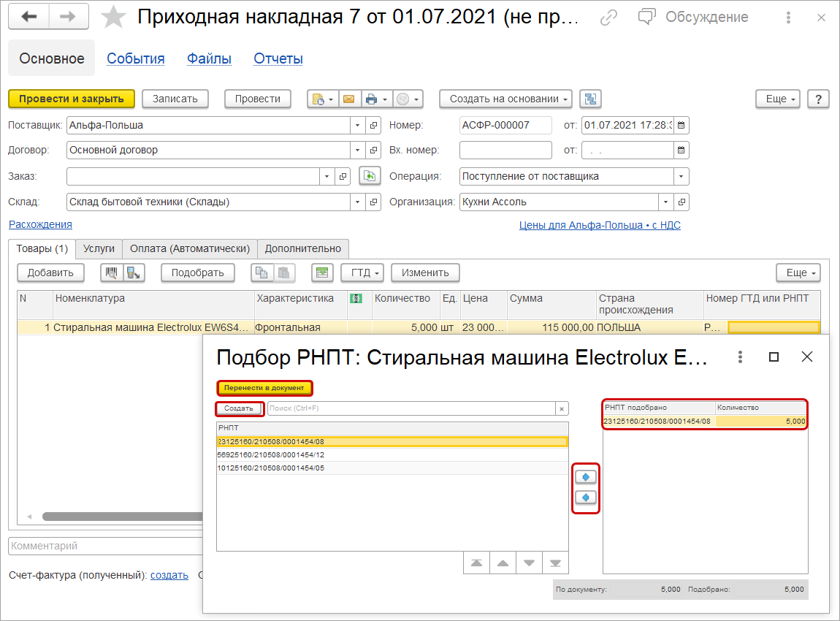Expand the Операция dropdown list
Screen dimensions: 840x621
click(x=681, y=176)
